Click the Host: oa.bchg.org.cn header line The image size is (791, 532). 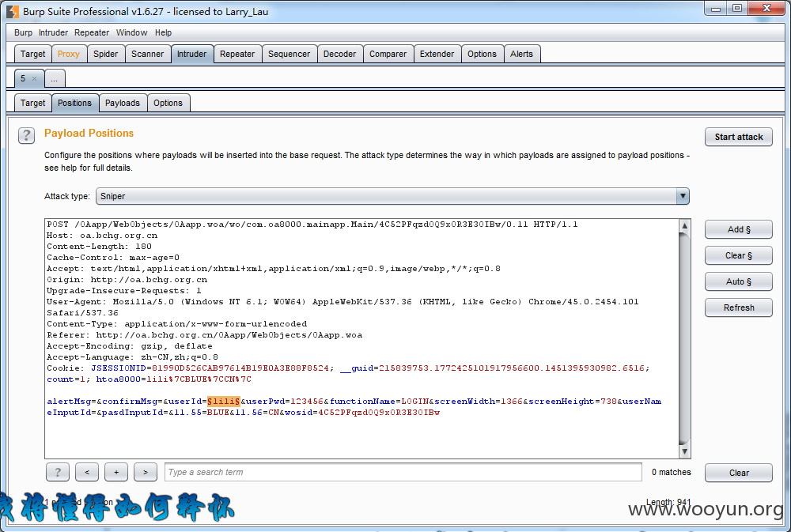click(102, 236)
